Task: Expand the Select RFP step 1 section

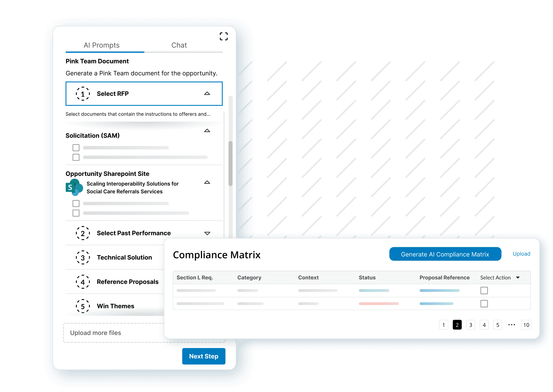Action: 207,93
